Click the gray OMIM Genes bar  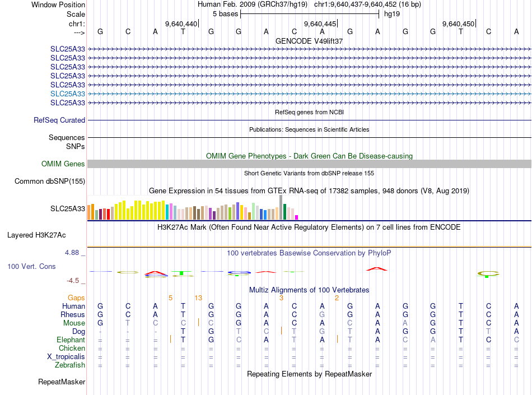coord(309,164)
